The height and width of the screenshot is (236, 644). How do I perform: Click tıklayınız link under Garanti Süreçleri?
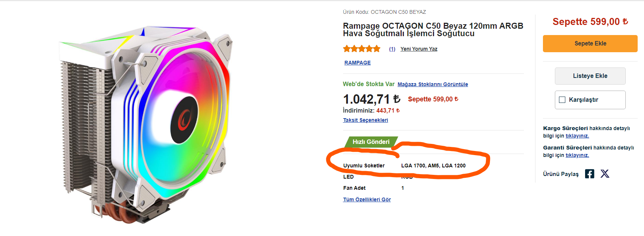577,155
